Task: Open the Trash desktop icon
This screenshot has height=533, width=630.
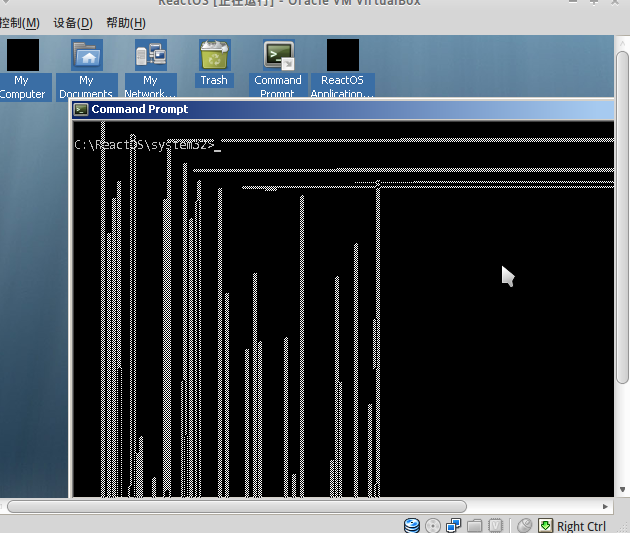Action: point(215,55)
